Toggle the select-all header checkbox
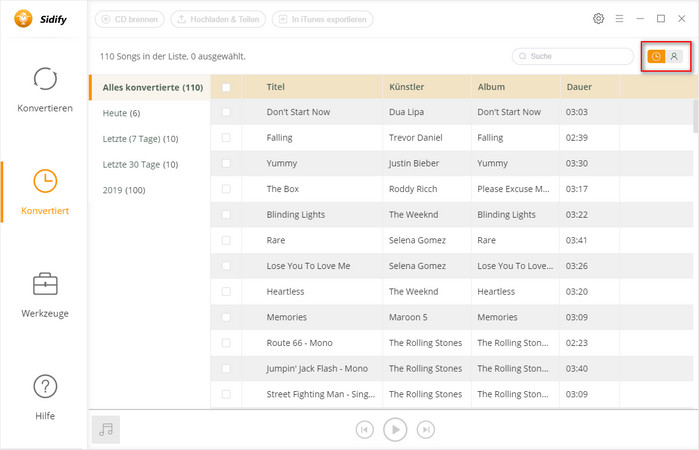699x450 pixels. click(x=226, y=87)
